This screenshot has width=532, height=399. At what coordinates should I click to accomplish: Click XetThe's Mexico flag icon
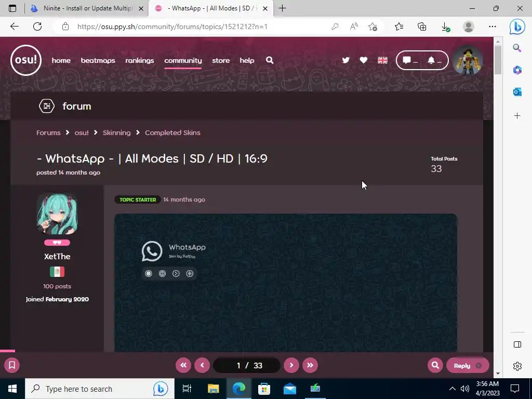(x=57, y=272)
